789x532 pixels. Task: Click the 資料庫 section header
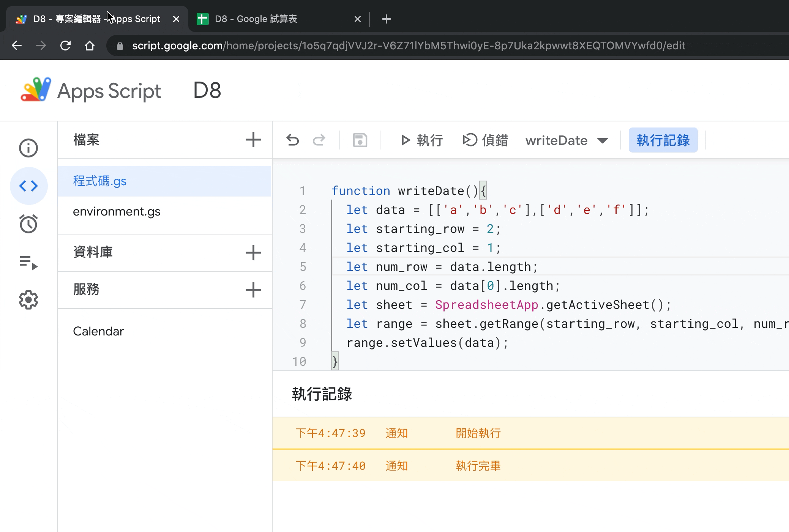pos(93,252)
